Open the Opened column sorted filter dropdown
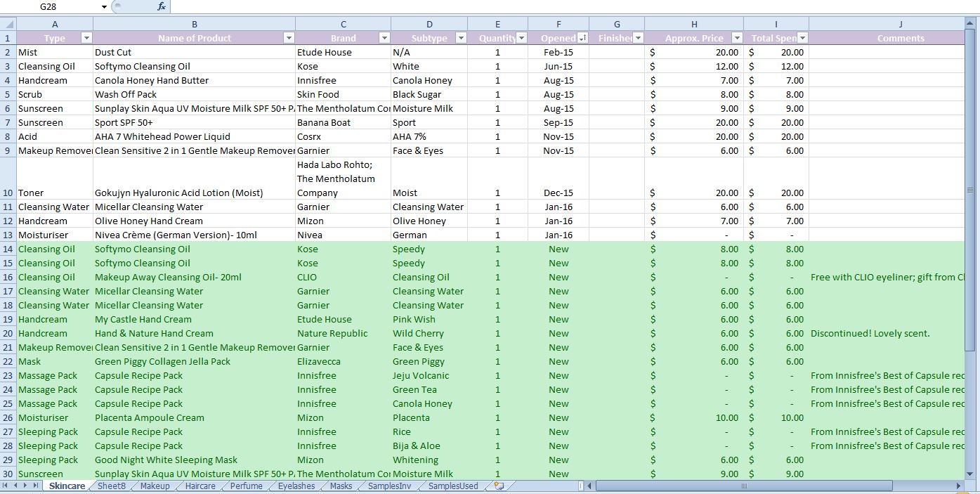The width and height of the screenshot is (980, 494). [x=582, y=38]
